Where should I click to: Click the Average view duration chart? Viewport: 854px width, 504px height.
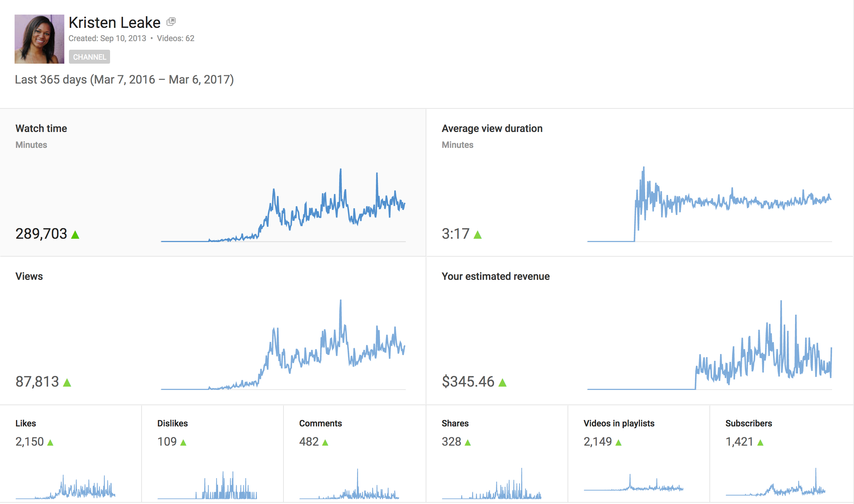coord(710,204)
